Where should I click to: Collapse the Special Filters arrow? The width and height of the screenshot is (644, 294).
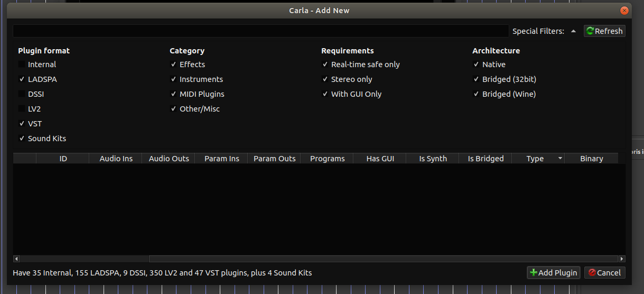coord(573,31)
